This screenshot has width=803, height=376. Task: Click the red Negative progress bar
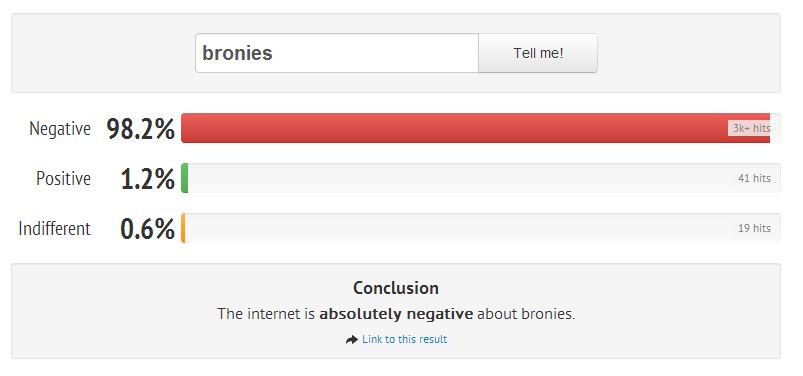(x=476, y=128)
